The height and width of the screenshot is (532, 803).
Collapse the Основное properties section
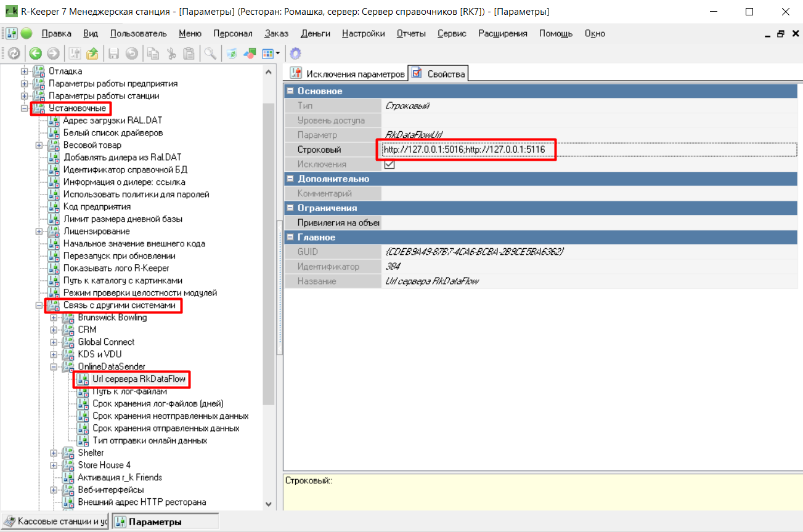tap(290, 91)
